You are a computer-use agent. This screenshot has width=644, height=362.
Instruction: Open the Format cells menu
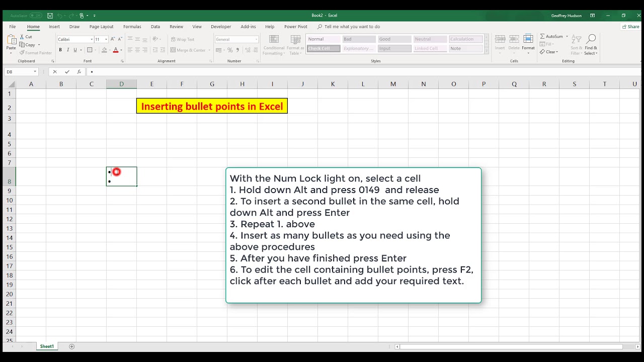(528, 44)
